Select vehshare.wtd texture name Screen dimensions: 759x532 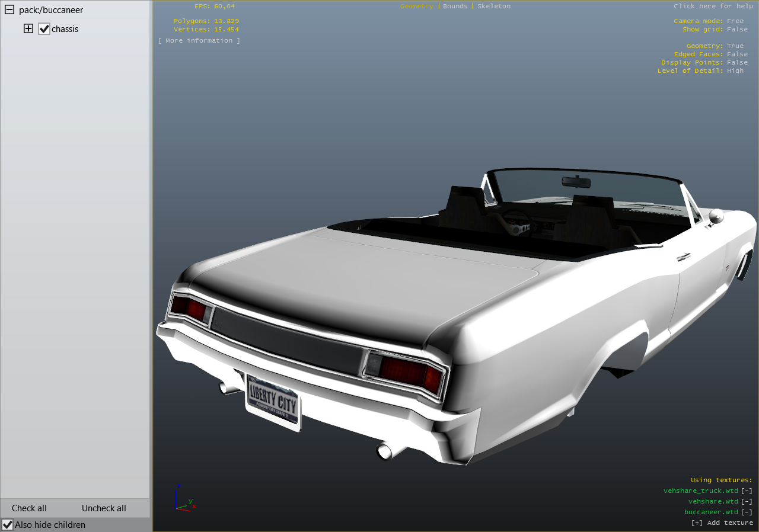point(713,501)
